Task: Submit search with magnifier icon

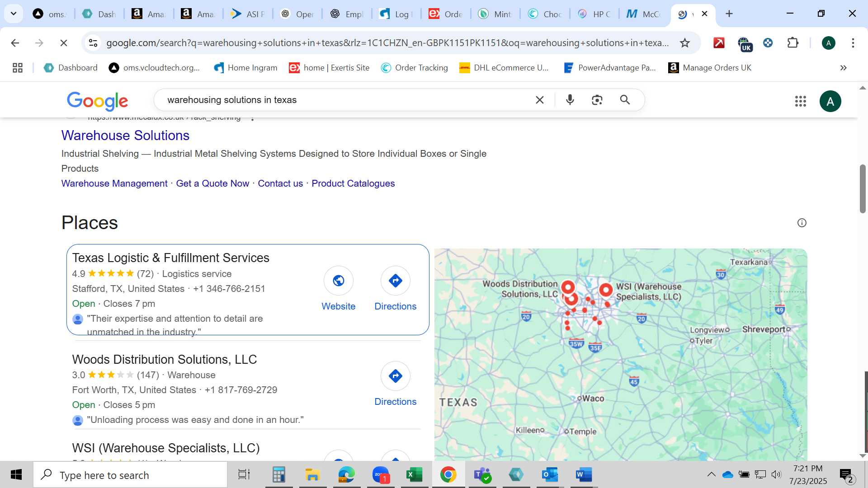Action: click(x=625, y=100)
